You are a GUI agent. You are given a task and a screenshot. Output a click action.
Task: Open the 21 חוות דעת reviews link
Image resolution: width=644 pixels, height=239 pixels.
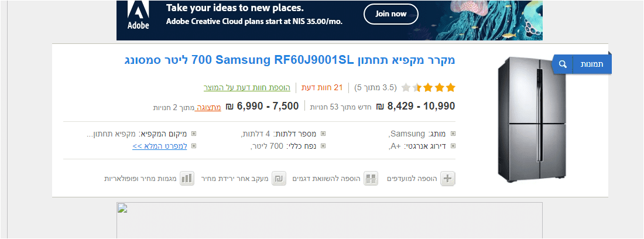[322, 88]
